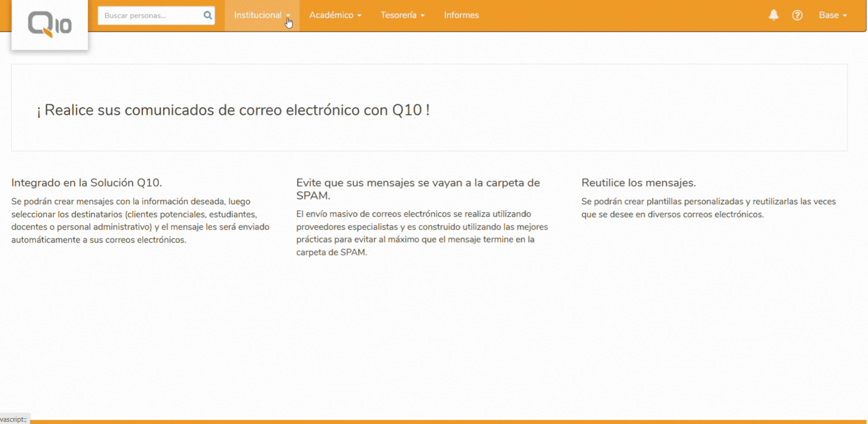This screenshot has width=868, height=424.
Task: Click the javascript link in the status bar
Action: (x=13, y=418)
